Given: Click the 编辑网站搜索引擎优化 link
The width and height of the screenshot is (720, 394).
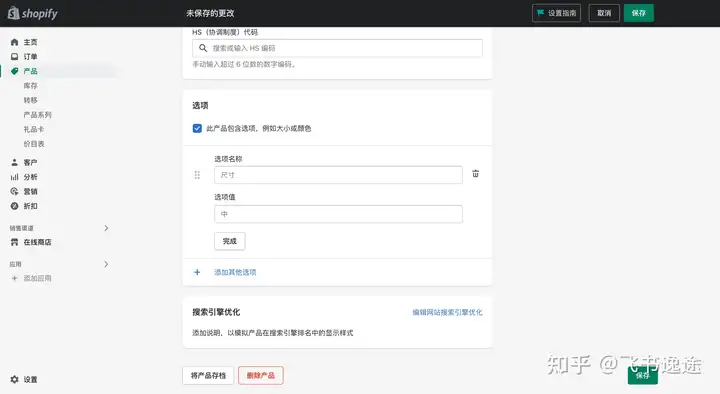Looking at the screenshot, I should (x=447, y=312).
